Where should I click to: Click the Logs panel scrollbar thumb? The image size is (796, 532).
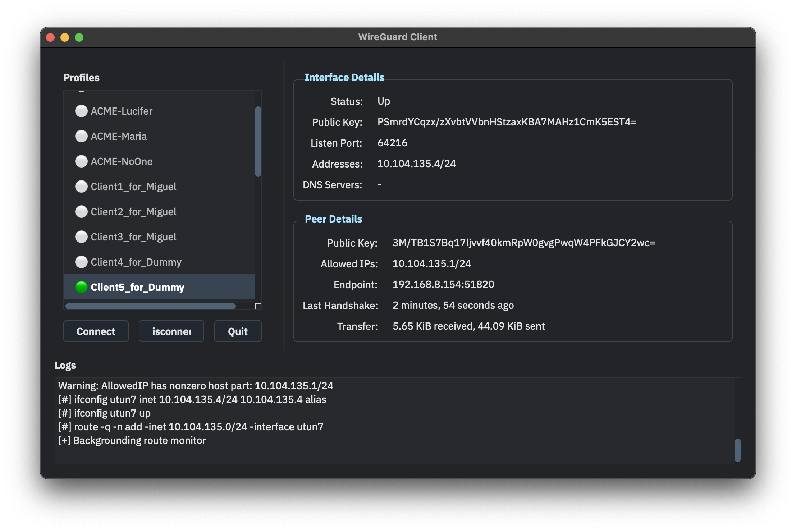point(737,450)
